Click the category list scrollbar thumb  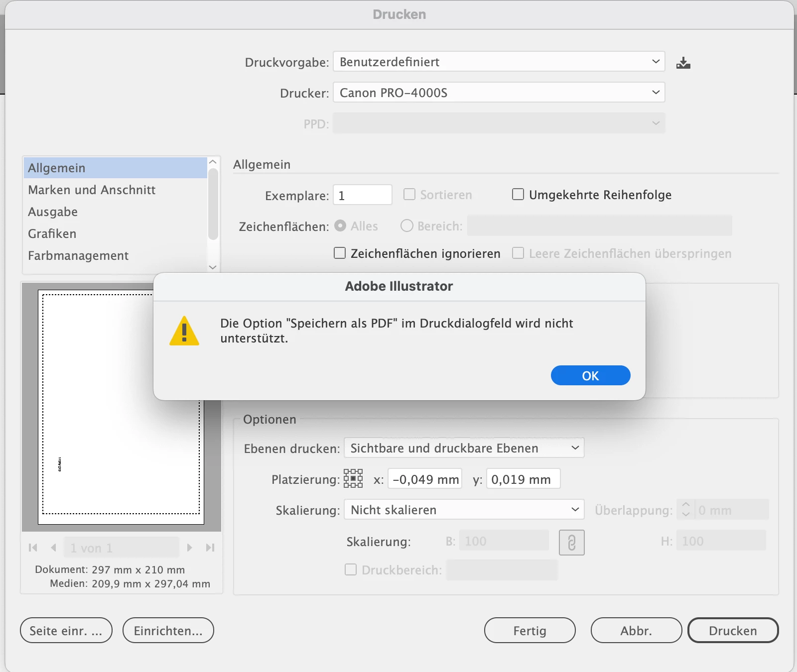(213, 204)
